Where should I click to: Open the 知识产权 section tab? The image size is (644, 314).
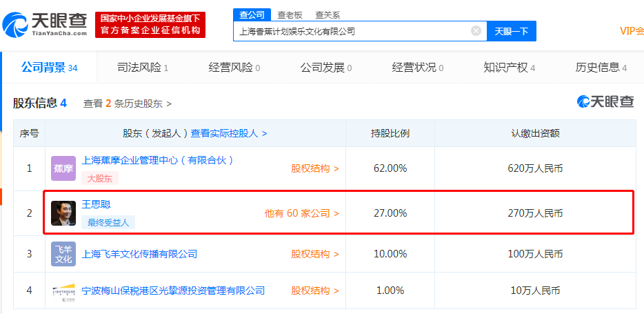click(510, 67)
